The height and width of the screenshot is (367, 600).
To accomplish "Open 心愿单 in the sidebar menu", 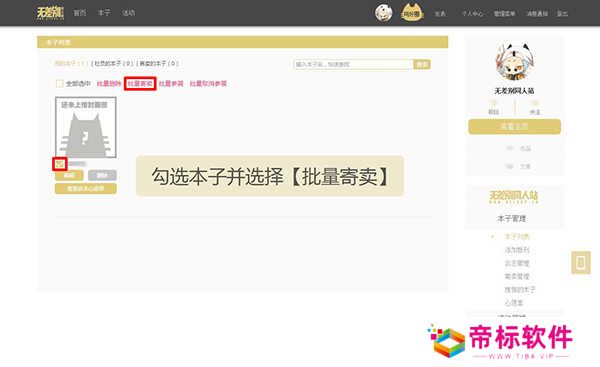I will (x=514, y=303).
